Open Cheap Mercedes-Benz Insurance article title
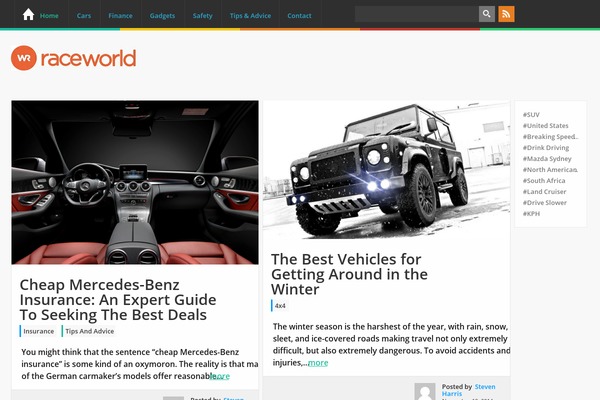Image resolution: width=600 pixels, height=400 pixels. (x=118, y=300)
